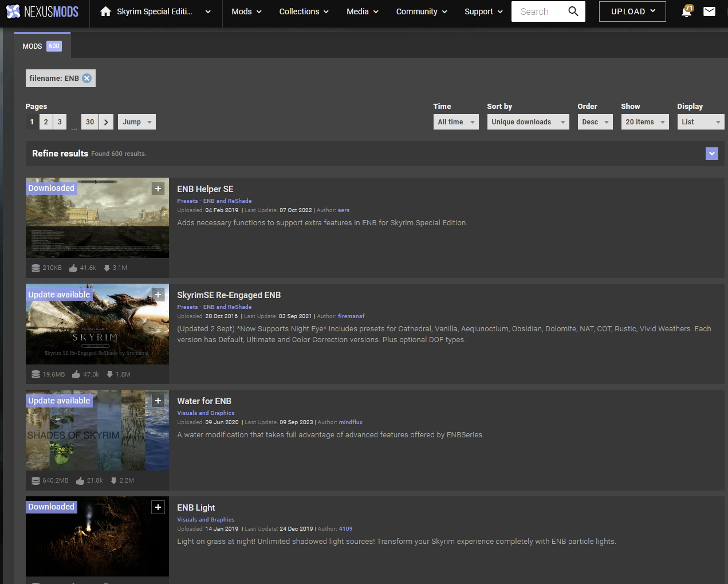Image resolution: width=728 pixels, height=584 pixels.
Task: Open the ENB Helper SE mod title
Action: click(x=205, y=189)
